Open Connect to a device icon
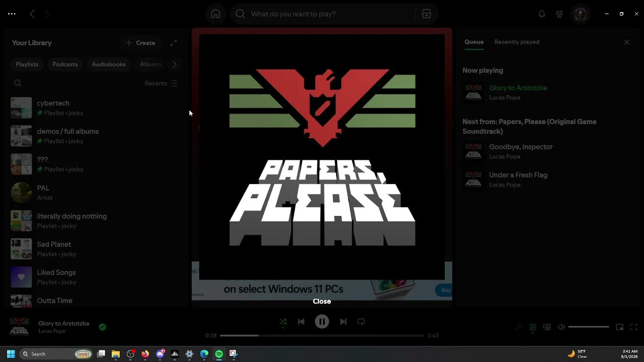The image size is (644, 362). click(x=547, y=327)
